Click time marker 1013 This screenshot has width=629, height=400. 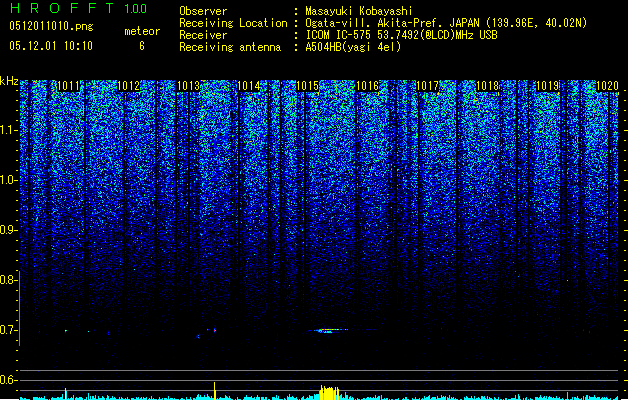[x=188, y=86]
